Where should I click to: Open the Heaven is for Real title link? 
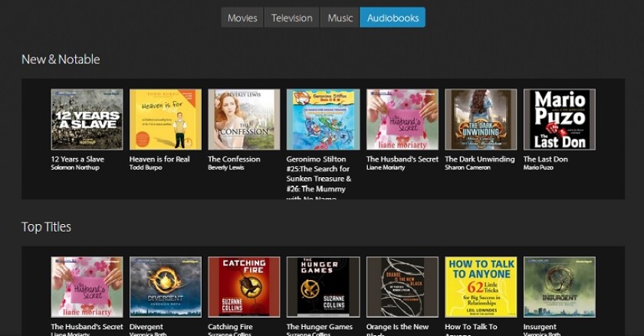159,160
